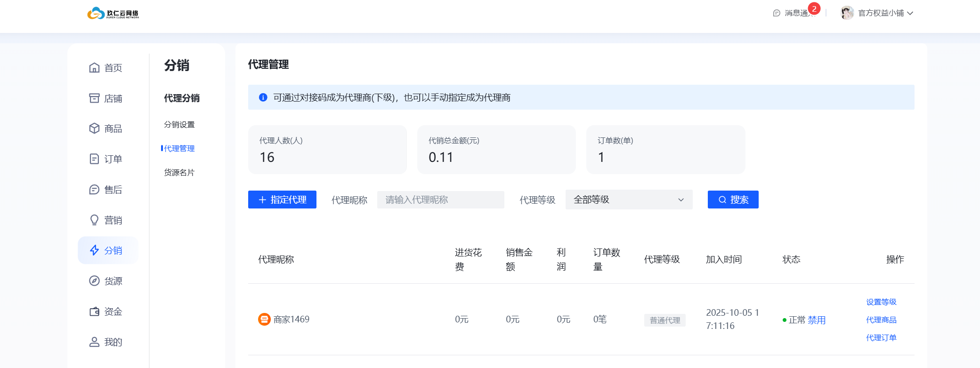
Task: Click the 加入时间 column header
Action: tap(724, 259)
